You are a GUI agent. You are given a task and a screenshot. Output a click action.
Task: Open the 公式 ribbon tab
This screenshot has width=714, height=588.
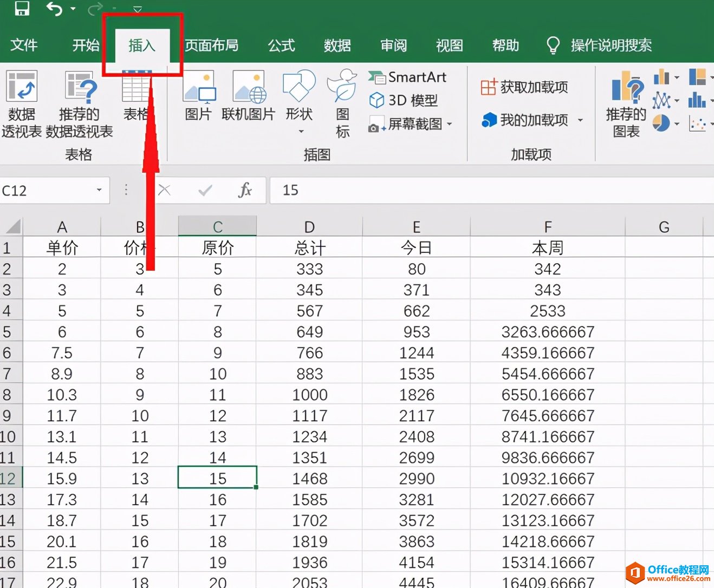pos(282,45)
